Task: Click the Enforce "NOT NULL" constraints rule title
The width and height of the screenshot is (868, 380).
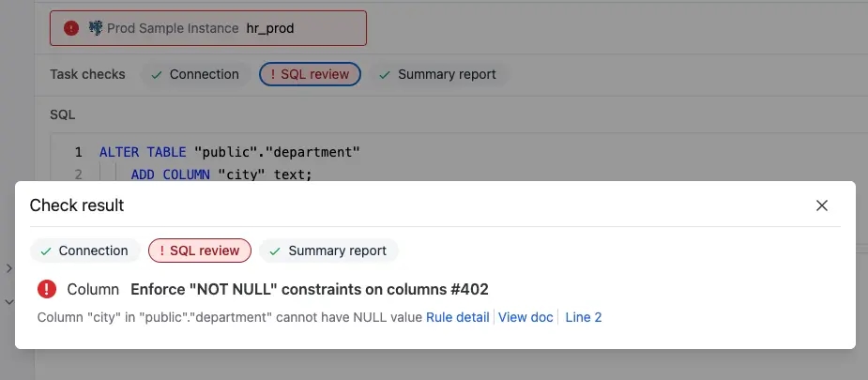Action: tap(310, 289)
